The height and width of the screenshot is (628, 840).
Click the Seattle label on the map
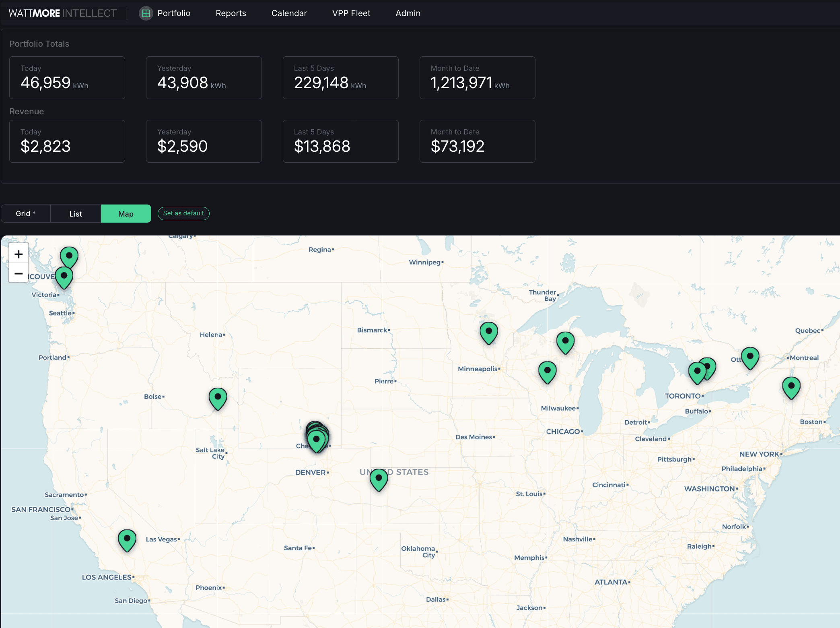click(x=60, y=313)
